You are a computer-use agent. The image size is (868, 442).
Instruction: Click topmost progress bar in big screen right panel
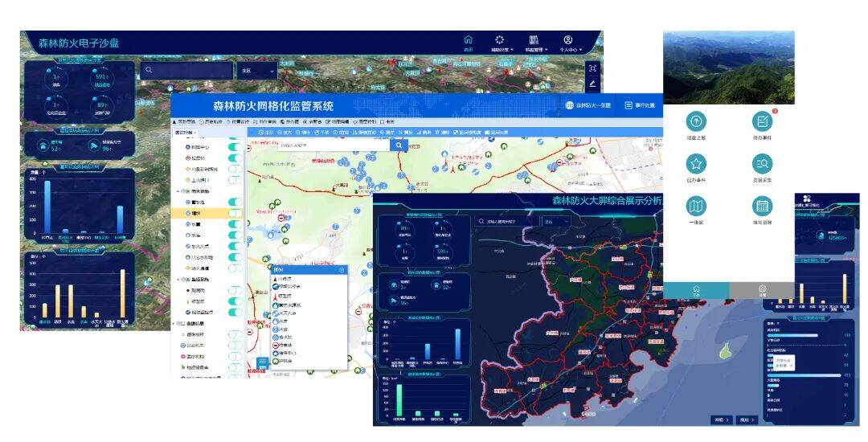792,335
